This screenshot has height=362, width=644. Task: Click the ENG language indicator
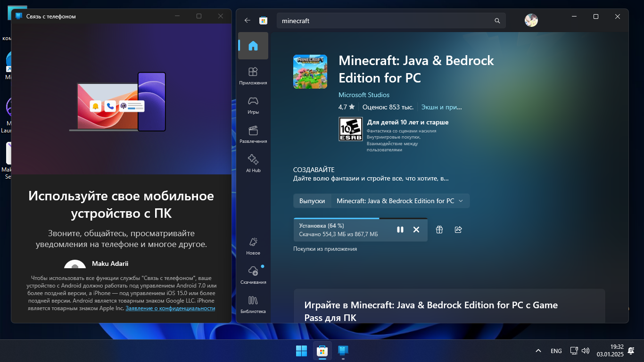tap(556, 351)
